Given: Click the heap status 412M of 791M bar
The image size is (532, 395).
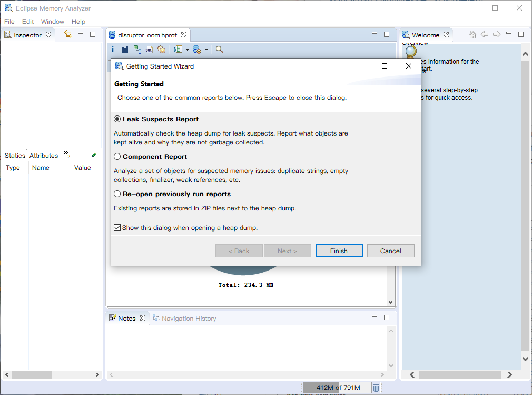Looking at the screenshot, I should (x=337, y=388).
